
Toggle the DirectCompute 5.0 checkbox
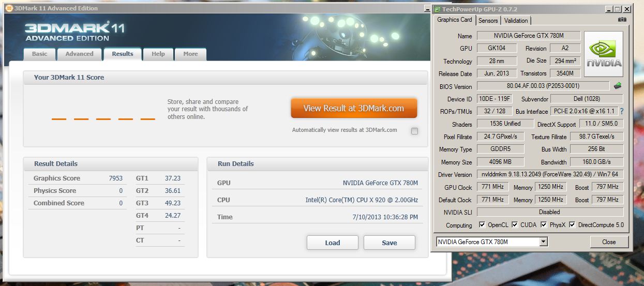click(x=572, y=224)
